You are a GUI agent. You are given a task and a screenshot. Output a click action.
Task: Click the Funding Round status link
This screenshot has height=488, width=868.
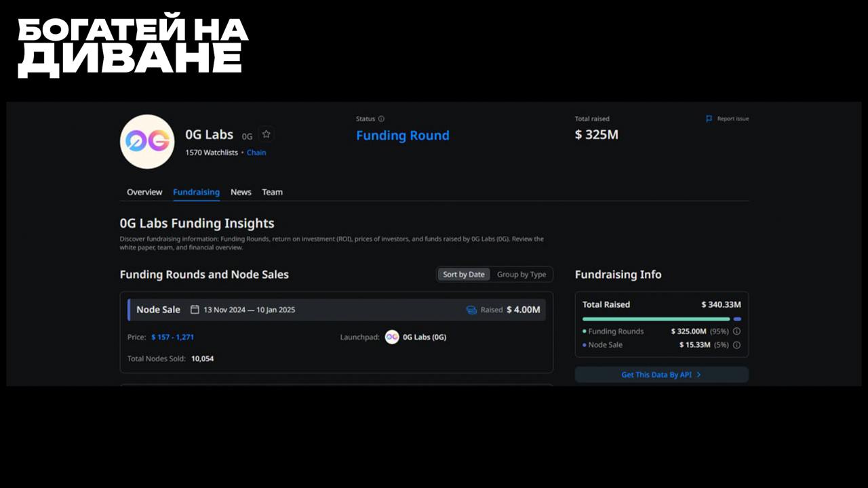click(403, 136)
